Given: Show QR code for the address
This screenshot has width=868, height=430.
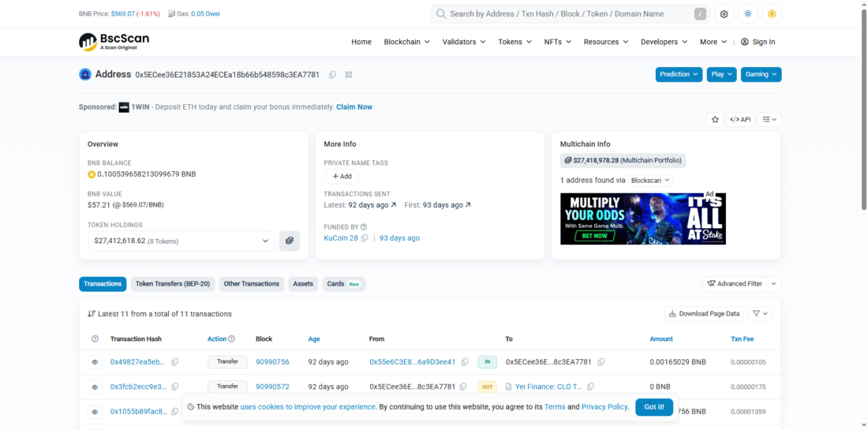Looking at the screenshot, I should point(349,75).
